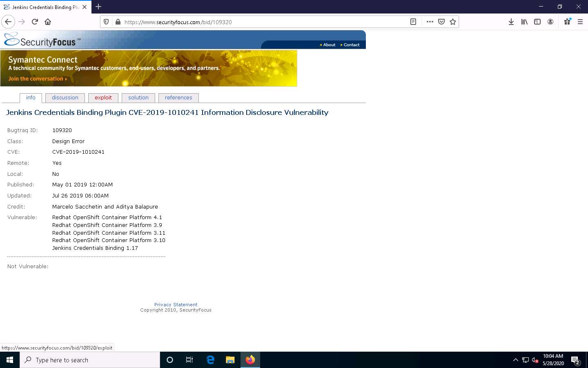Click Redhat OpenShift Container Platform 3.10
This screenshot has height=368, width=588.
click(x=109, y=240)
